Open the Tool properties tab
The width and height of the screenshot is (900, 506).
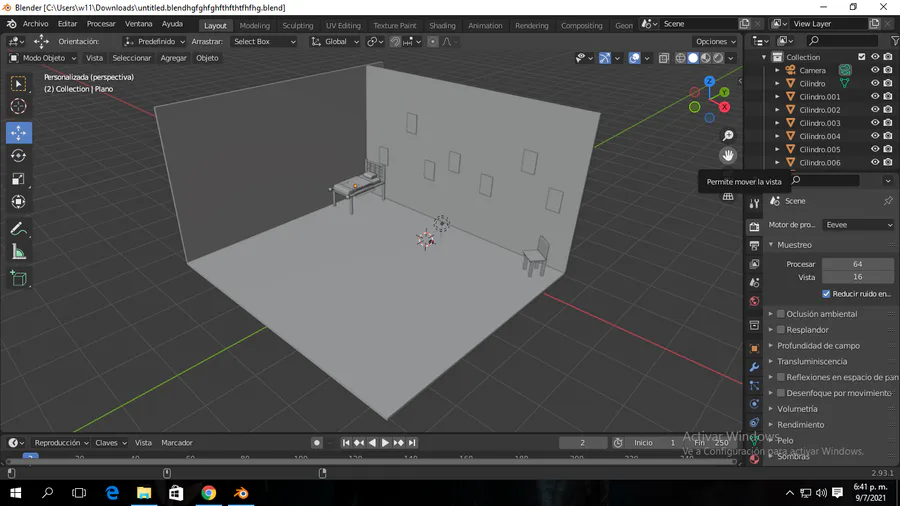coord(754,203)
